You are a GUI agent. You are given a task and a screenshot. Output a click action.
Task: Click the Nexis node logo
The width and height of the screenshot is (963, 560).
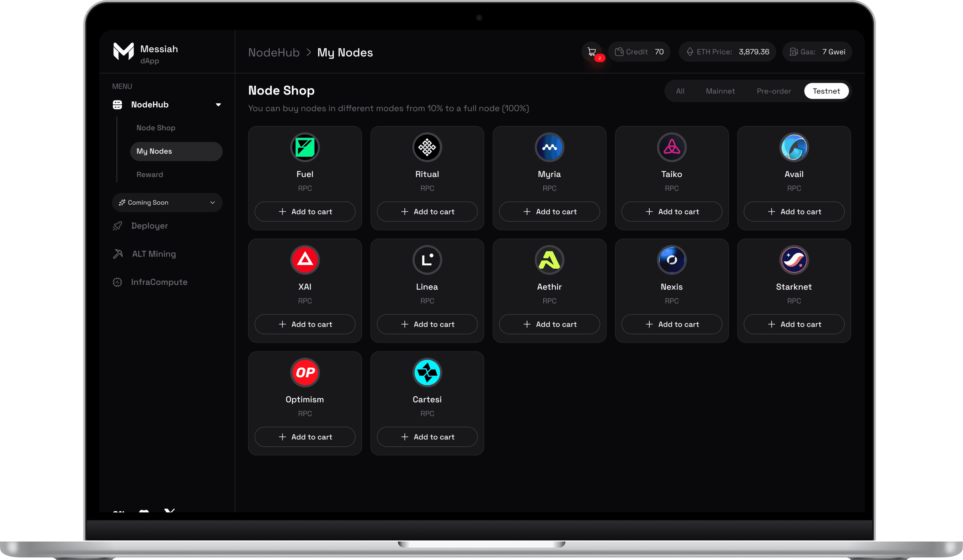click(x=671, y=260)
